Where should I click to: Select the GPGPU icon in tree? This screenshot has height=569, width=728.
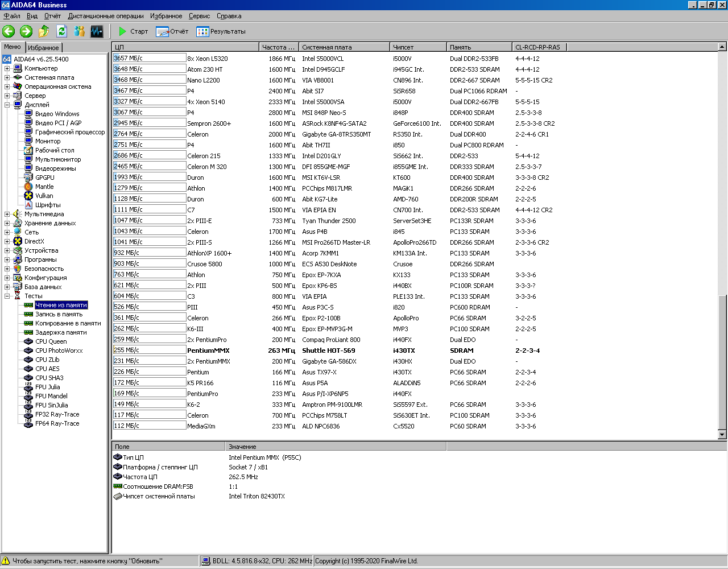click(x=28, y=178)
